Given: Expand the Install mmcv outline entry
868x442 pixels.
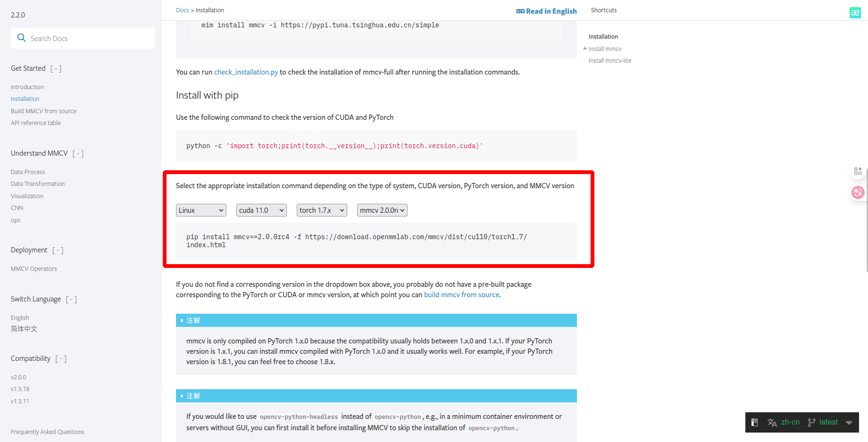Looking at the screenshot, I should tap(585, 49).
